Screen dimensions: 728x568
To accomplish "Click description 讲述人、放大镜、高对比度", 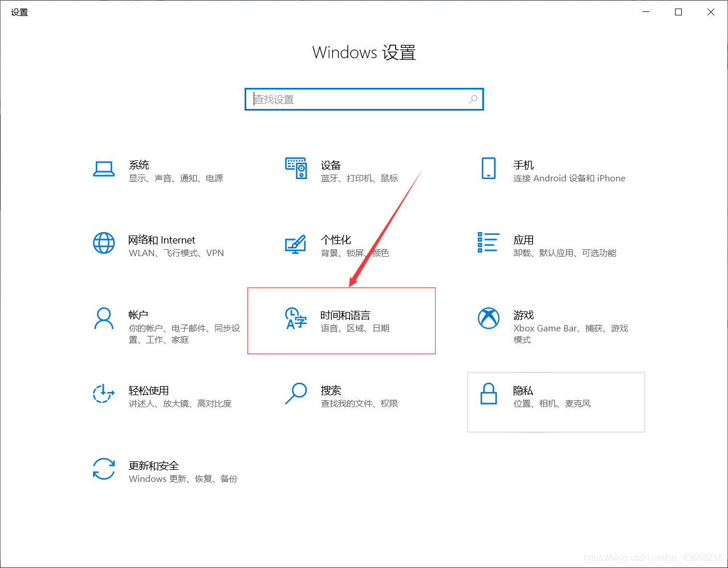I will point(180,404).
